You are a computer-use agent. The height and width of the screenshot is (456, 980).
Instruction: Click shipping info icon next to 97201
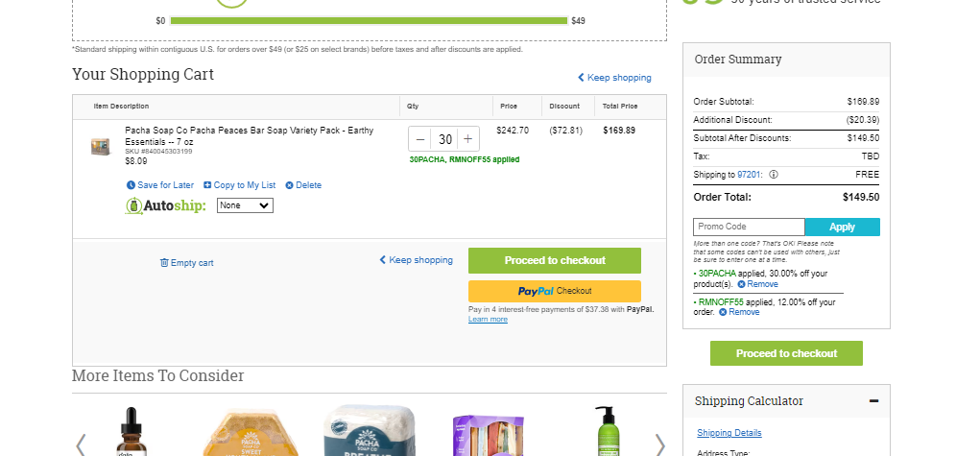click(773, 175)
